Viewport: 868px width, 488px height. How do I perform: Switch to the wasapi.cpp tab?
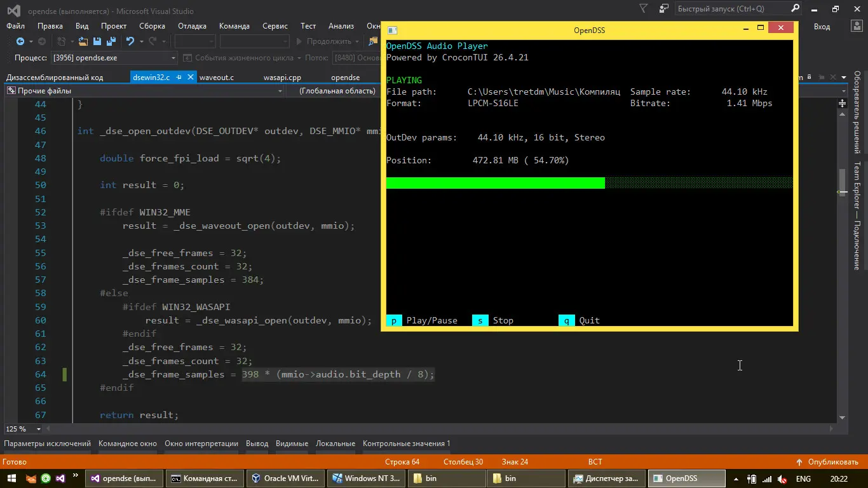pos(282,78)
